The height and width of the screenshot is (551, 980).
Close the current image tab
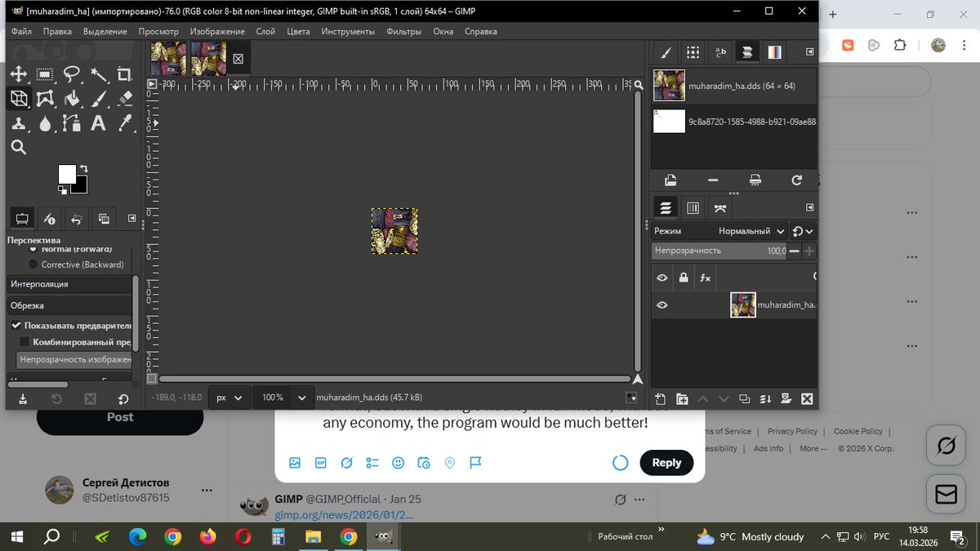point(238,59)
